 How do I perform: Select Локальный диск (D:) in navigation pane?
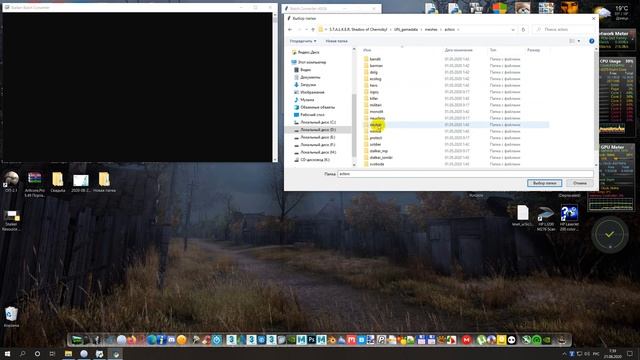314,129
